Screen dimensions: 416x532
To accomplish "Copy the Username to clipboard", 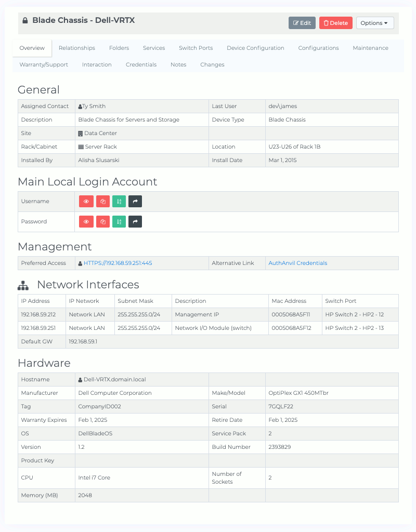I will click(102, 201).
